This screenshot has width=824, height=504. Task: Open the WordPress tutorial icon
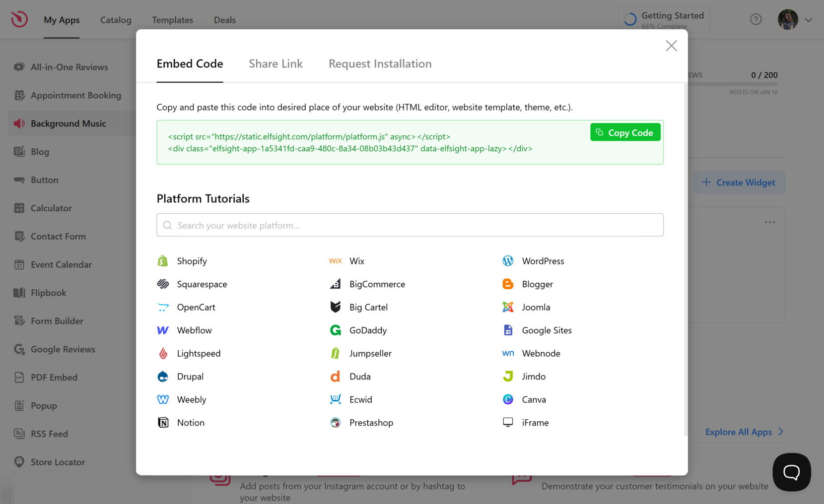[x=508, y=261]
